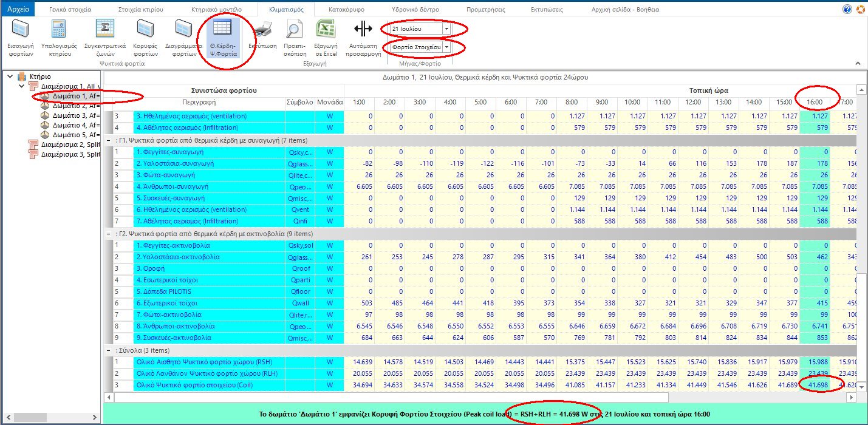The height and width of the screenshot is (425, 868).
Task: Open the blue help icon
Action: [849, 8]
